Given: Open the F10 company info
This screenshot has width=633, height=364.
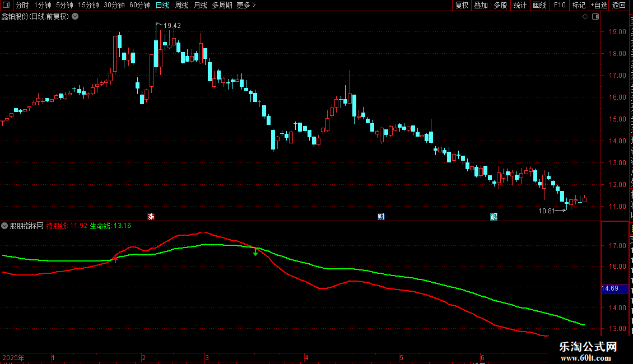Looking at the screenshot, I should click(x=560, y=5).
